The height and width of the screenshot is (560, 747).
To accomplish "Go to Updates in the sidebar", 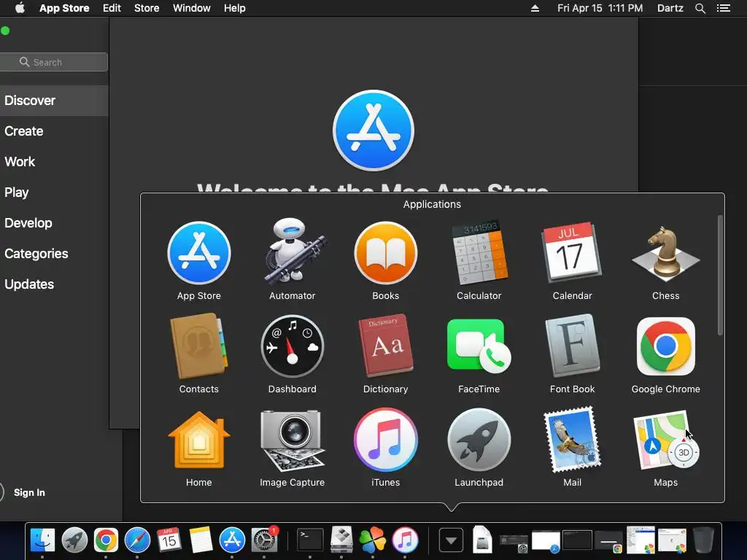I will (x=54, y=284).
